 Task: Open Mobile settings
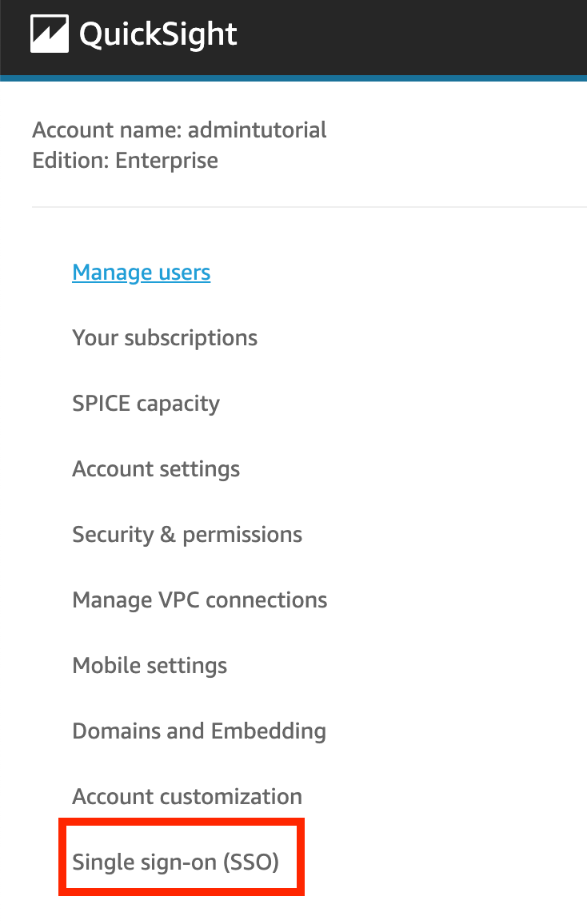[x=149, y=665]
